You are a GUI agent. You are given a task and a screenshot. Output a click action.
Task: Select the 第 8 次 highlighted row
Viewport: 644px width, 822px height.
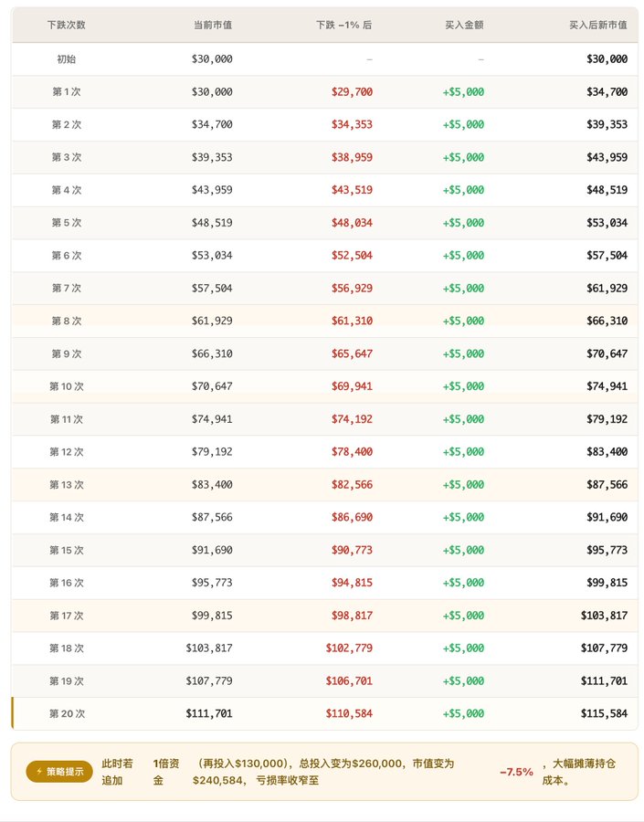click(324, 321)
